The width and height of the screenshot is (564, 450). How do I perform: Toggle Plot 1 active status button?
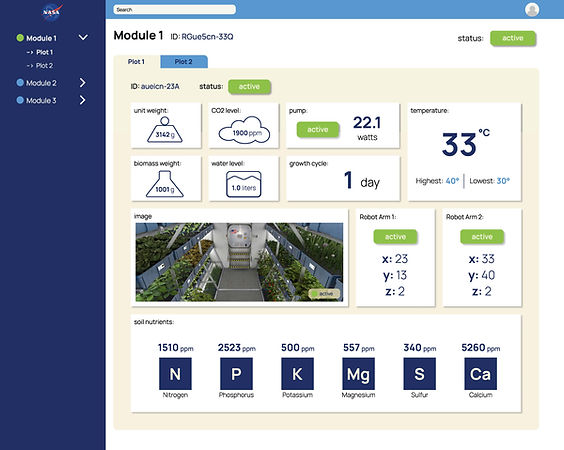click(x=249, y=87)
